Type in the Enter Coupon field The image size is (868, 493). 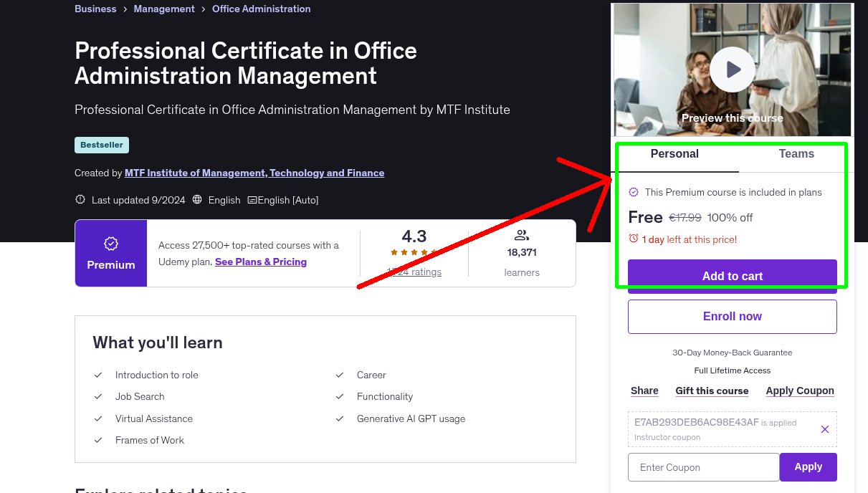point(703,466)
